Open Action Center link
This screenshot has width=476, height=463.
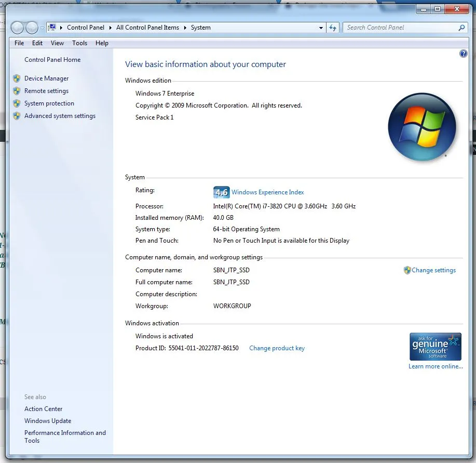click(x=44, y=409)
